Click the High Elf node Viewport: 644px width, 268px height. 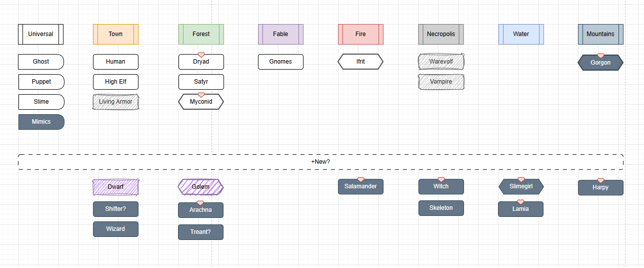(115, 82)
